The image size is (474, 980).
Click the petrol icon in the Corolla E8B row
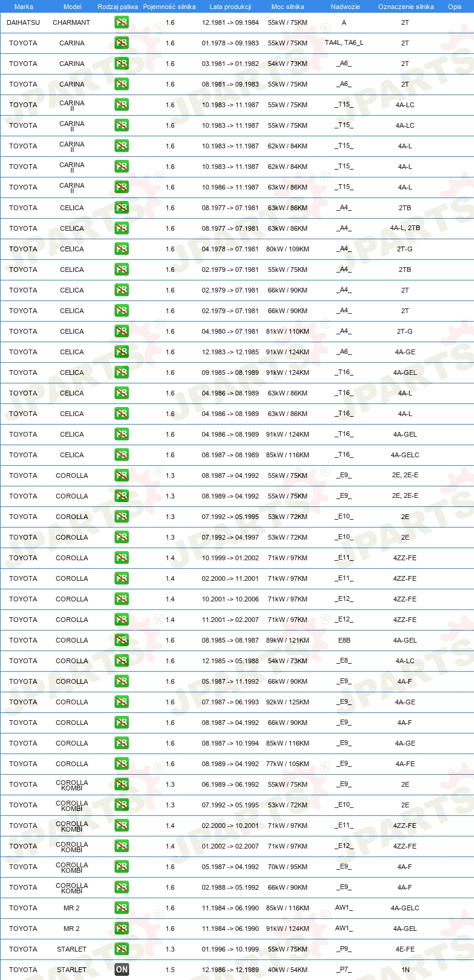coord(121,640)
